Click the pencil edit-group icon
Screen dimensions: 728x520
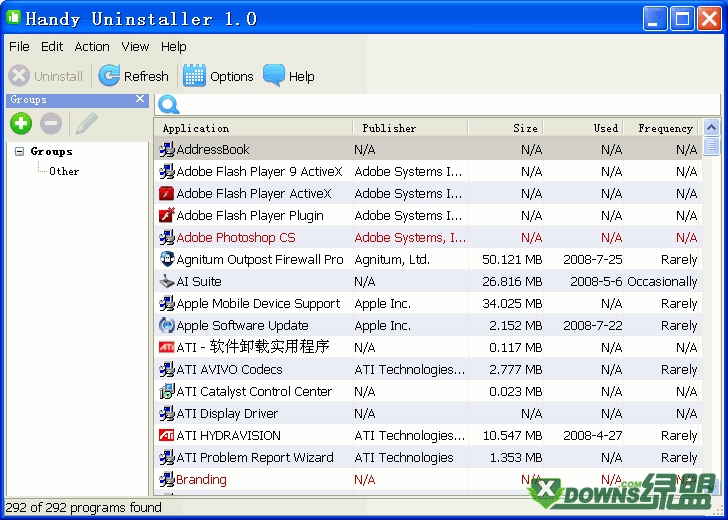point(86,124)
